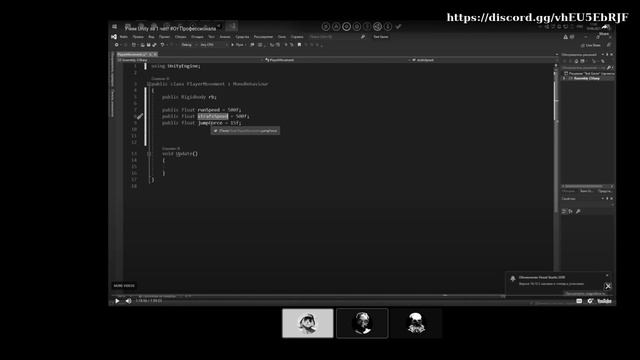Click the Solution Explorer search field
Screen dimensions: 640x360
click(x=584, y=68)
